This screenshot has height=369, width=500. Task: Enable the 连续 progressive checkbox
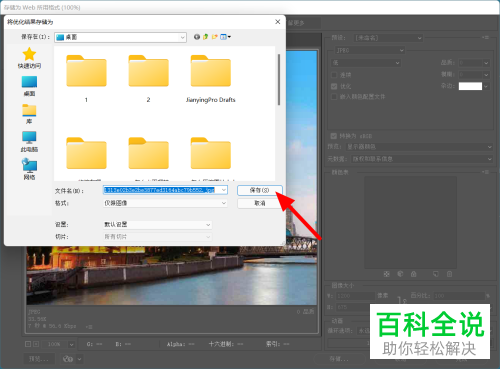tap(334, 75)
